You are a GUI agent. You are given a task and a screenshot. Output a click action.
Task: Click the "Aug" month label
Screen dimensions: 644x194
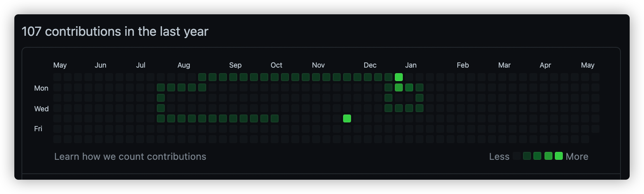point(183,65)
